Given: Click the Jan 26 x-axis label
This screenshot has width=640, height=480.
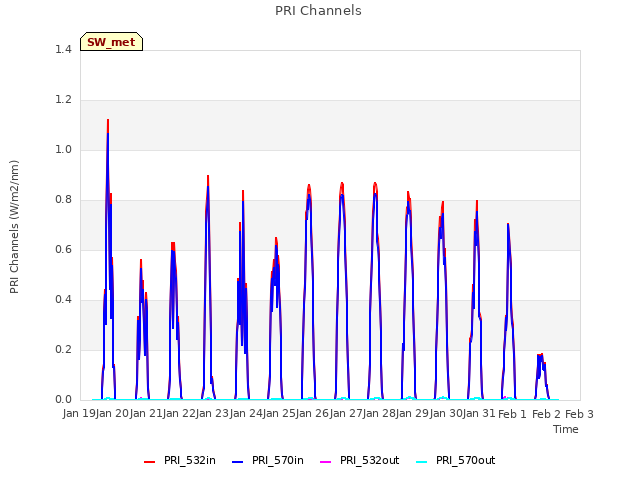Looking at the screenshot, I should (313, 414).
